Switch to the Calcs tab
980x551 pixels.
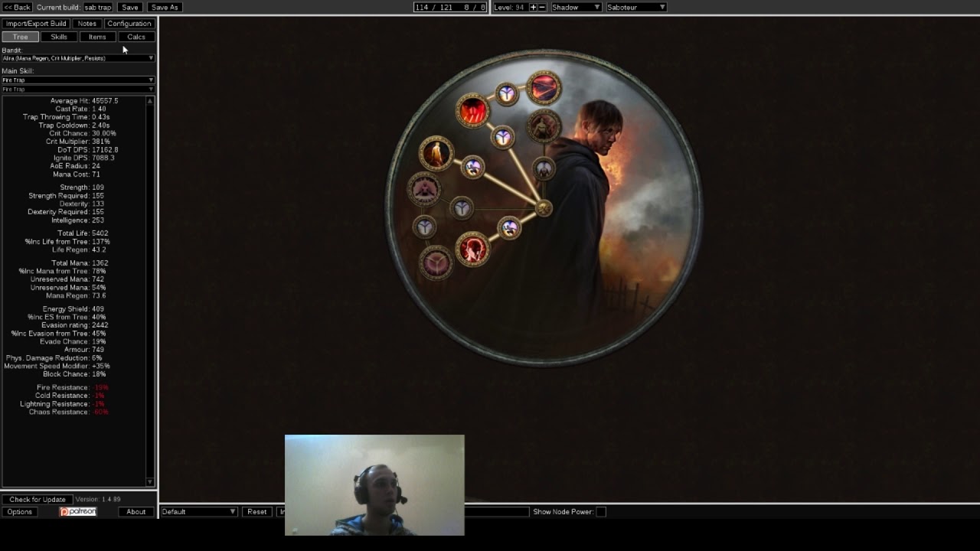click(136, 37)
